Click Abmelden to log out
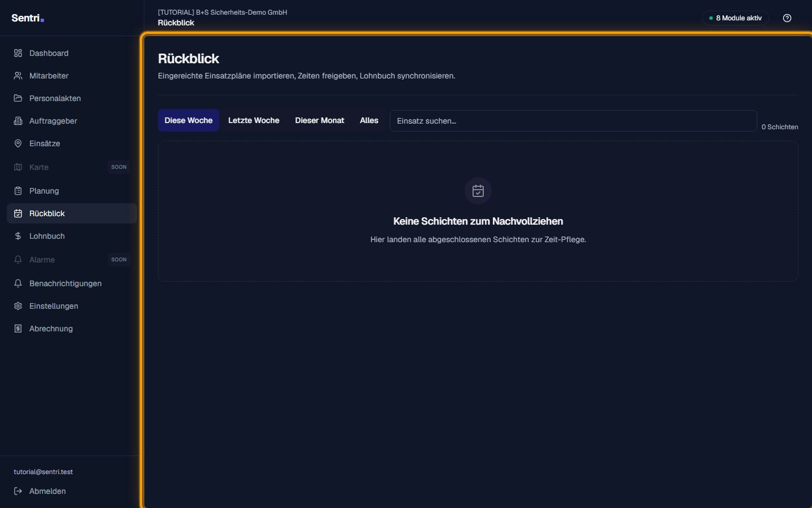Viewport: 812px width, 508px height. pos(72,491)
